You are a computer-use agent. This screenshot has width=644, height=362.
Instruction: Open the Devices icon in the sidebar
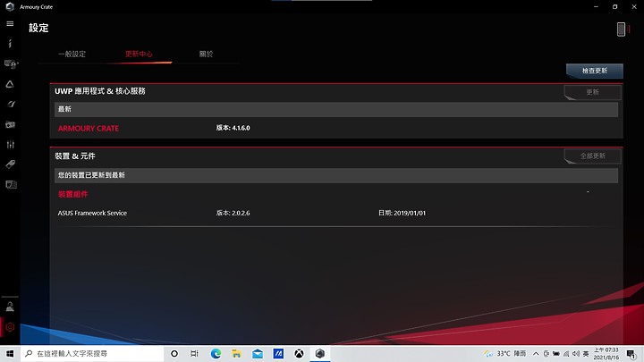(x=11, y=63)
